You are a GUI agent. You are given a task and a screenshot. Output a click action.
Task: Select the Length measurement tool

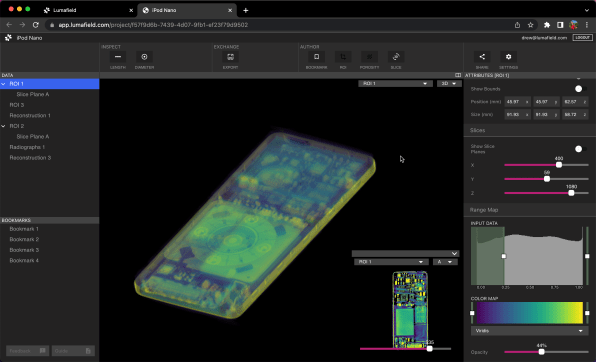pos(118,57)
